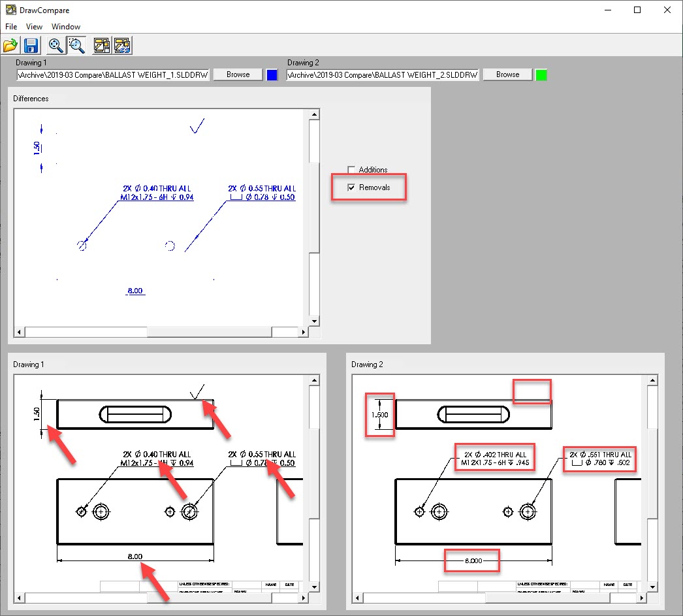Open the Window menu
This screenshot has height=616, width=683.
(66, 27)
